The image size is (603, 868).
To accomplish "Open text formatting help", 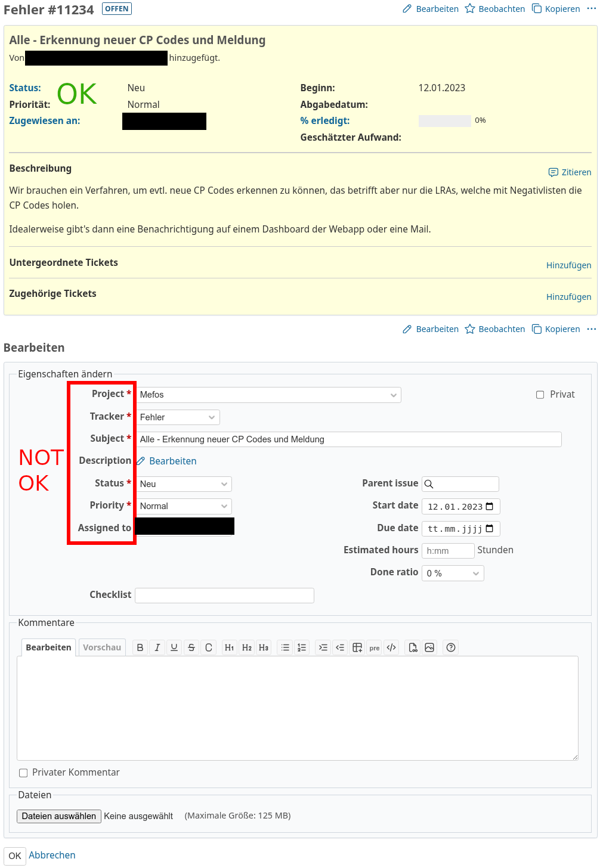I will 451,647.
